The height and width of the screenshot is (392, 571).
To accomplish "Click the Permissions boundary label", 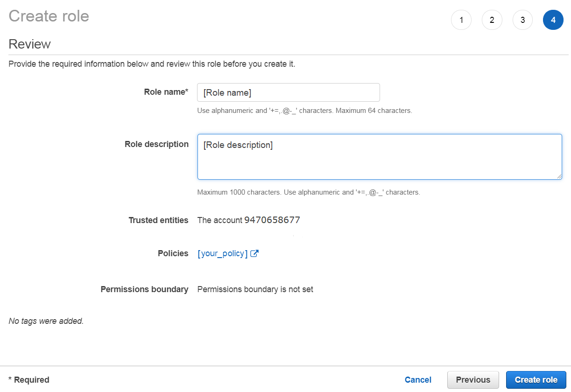I will click(144, 289).
